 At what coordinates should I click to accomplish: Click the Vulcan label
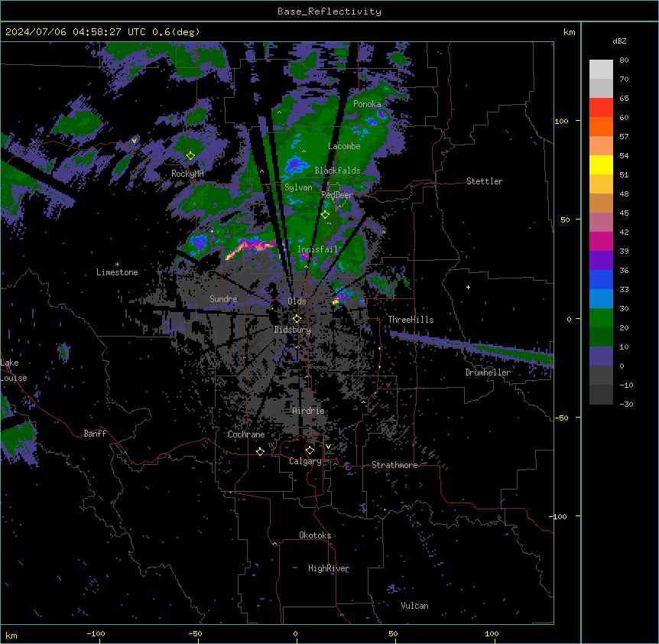pos(415,606)
